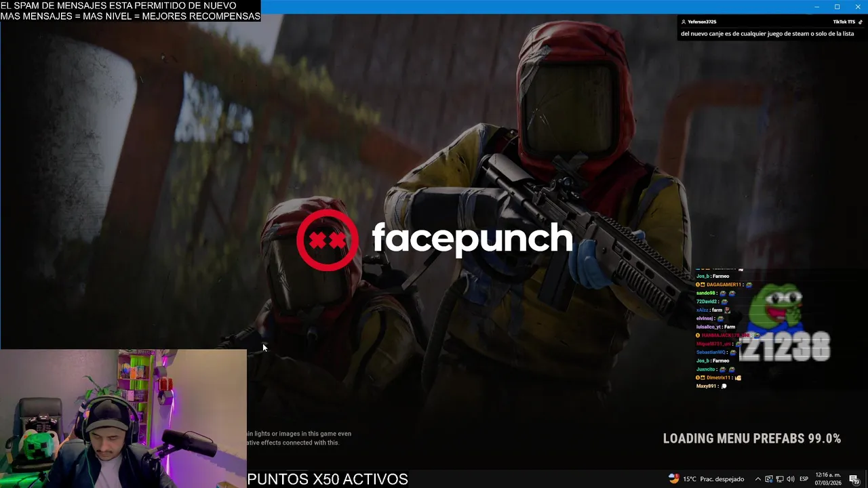
Task: Open the taskbar clock showing 12:16 a. m.
Action: pos(829,479)
